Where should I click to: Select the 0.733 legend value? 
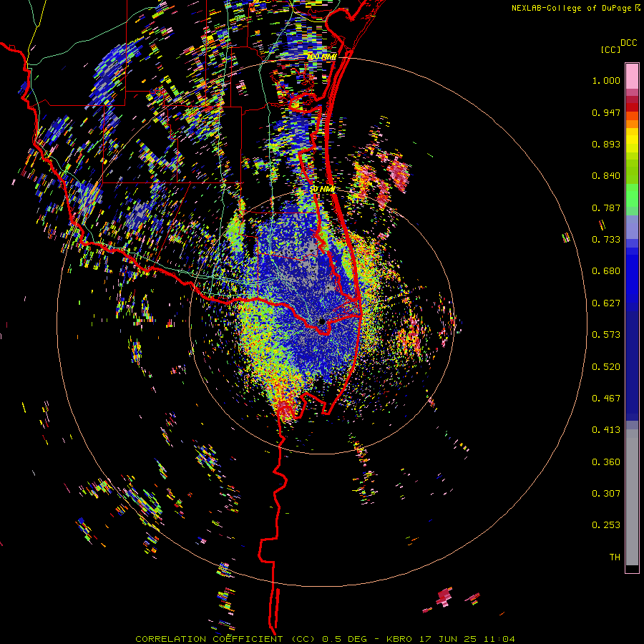[606, 240]
